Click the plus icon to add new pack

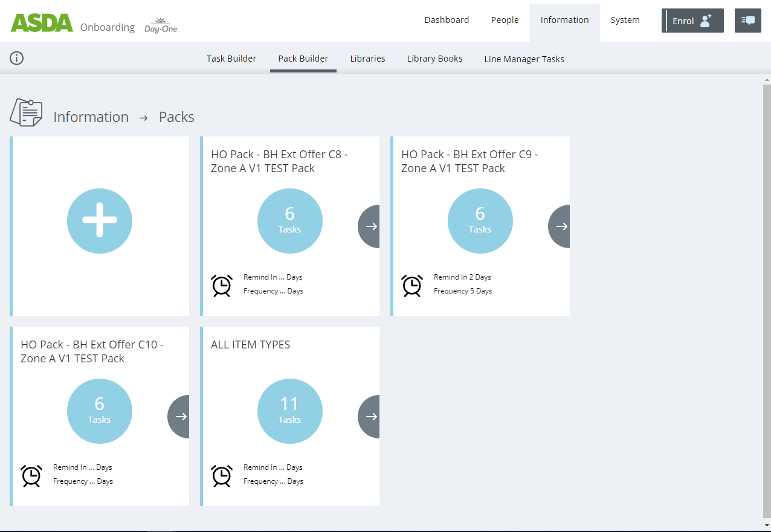click(x=100, y=221)
